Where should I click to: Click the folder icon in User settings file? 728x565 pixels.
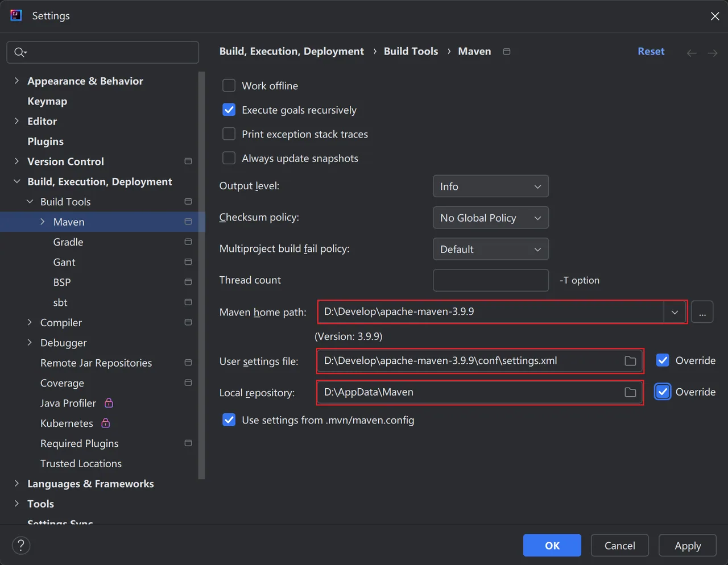coord(630,361)
